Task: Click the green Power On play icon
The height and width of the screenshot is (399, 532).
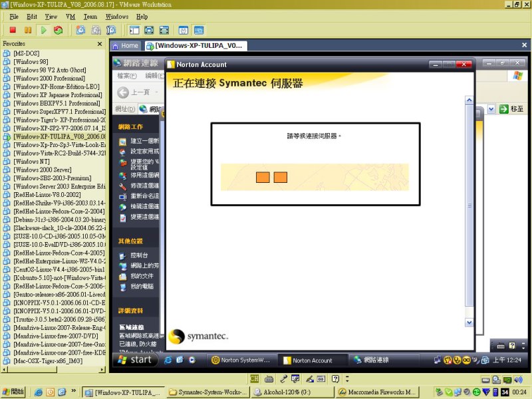Action: tap(43, 30)
